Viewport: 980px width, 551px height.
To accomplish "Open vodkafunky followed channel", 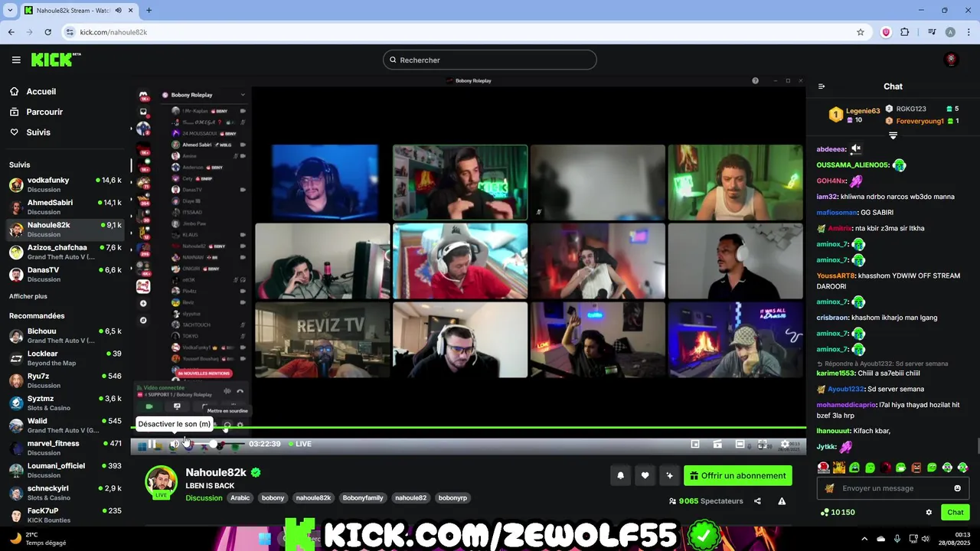I will [x=65, y=184].
